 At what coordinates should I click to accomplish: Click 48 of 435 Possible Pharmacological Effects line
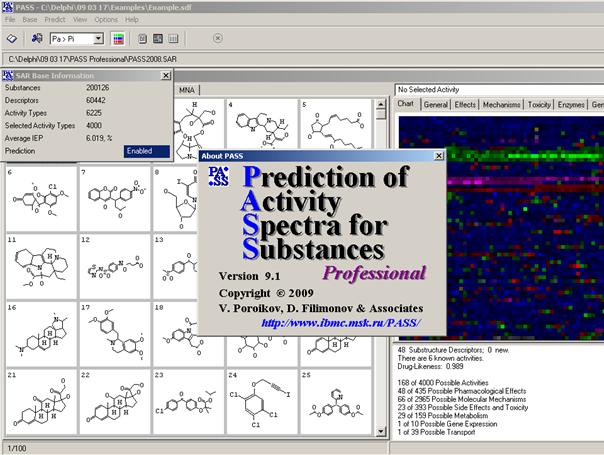[x=462, y=391]
